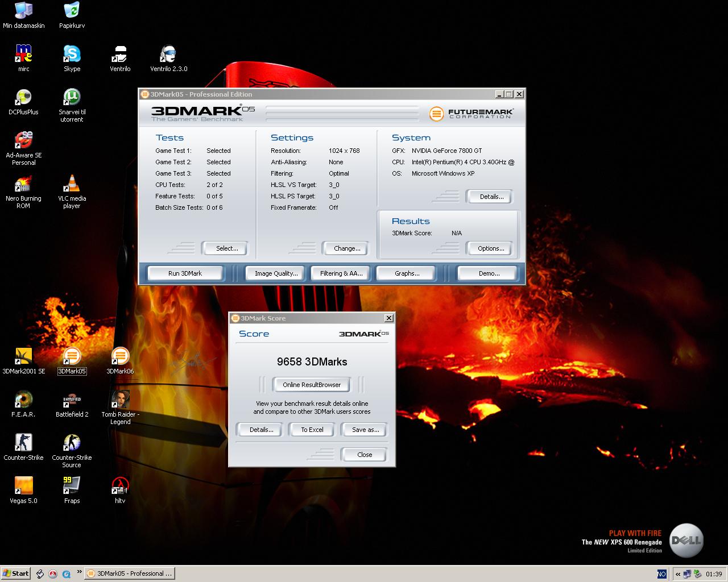Open DCPlusPlus desktop icon
Viewport: 728px width, 582px height.
pos(23,102)
